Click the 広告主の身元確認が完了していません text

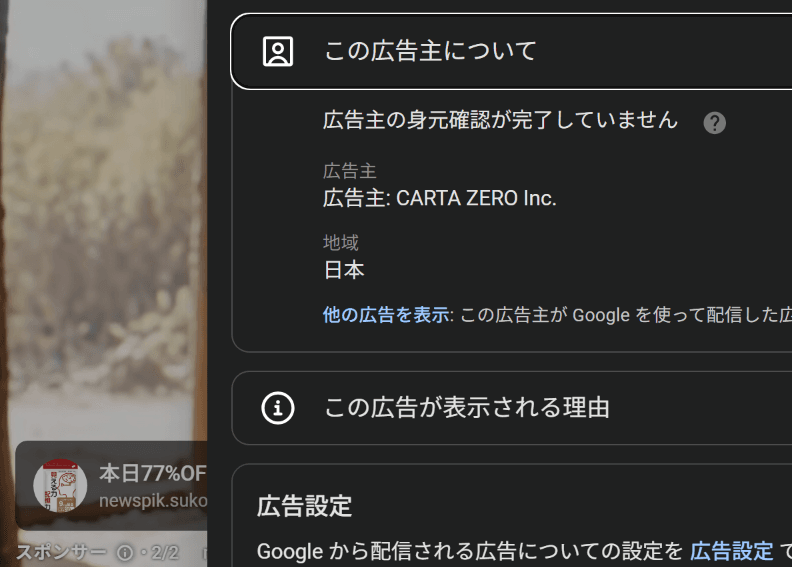click(500, 121)
